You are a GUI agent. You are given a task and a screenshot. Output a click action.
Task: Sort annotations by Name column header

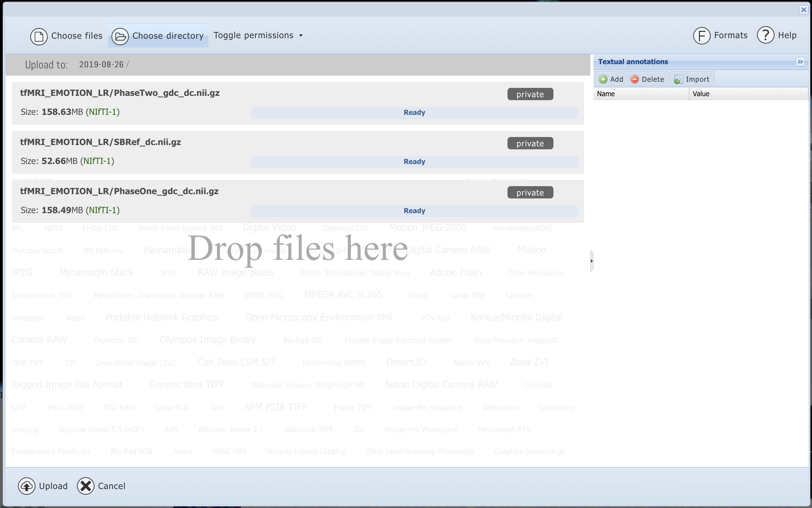(x=641, y=94)
